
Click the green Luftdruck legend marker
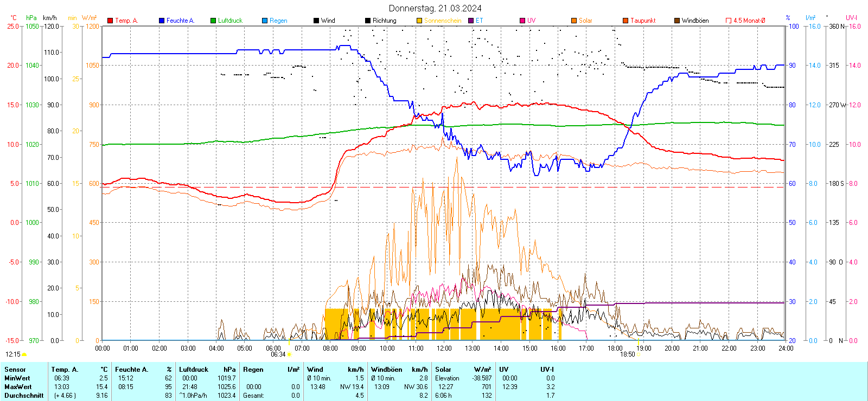coord(213,21)
